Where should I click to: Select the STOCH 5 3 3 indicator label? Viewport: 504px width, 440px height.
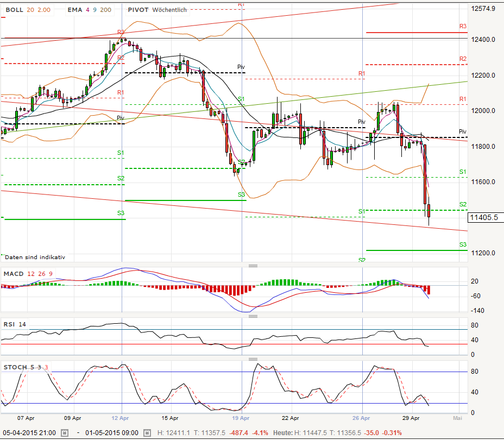pyautogui.click(x=26, y=367)
